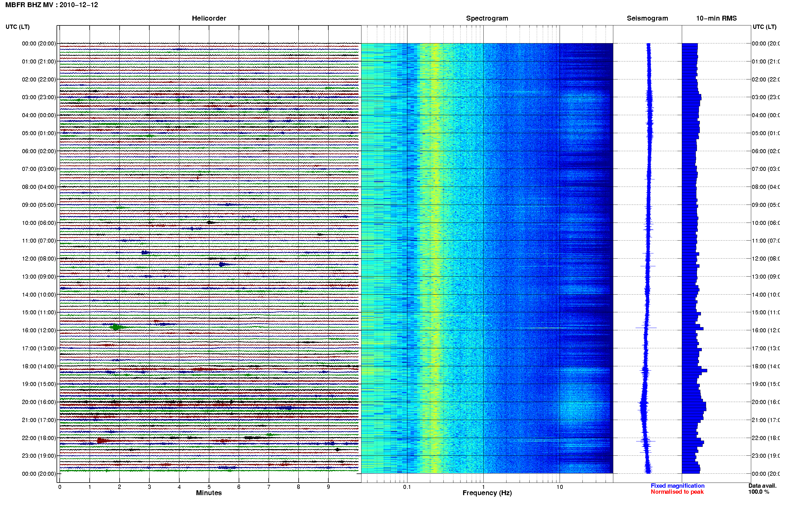Screen dimensions: 812x508
Task: Click the right-side 18:00 time label
Action: 766,367
